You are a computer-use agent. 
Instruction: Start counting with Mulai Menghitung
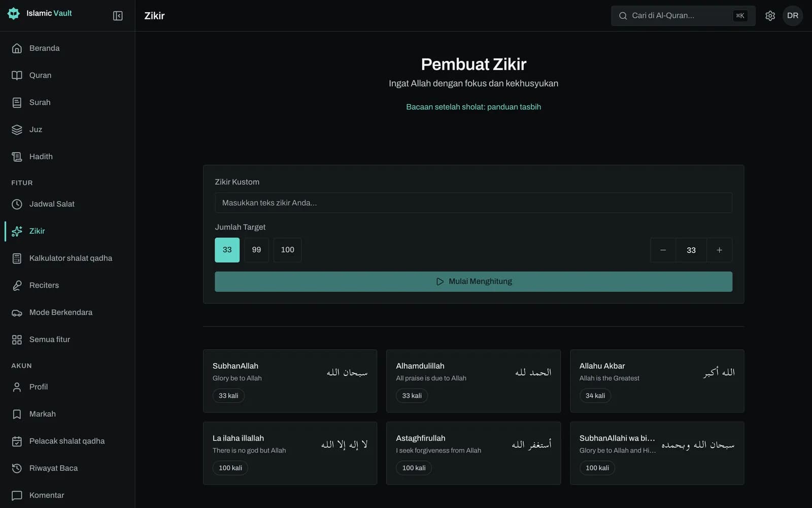click(x=473, y=281)
